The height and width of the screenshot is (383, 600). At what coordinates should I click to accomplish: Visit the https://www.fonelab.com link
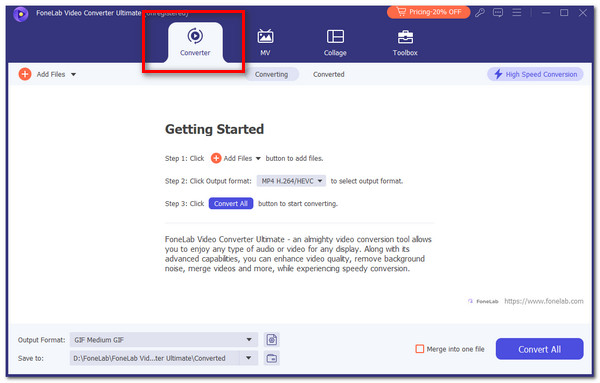point(544,301)
